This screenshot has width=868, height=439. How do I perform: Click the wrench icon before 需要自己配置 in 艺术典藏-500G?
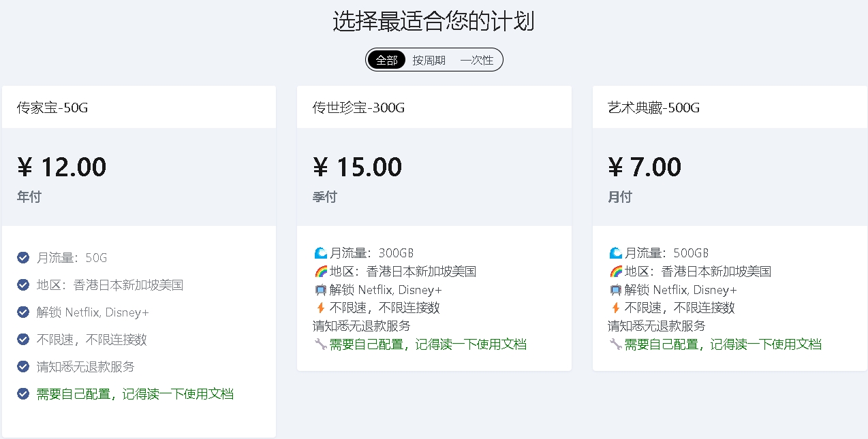[x=616, y=344]
